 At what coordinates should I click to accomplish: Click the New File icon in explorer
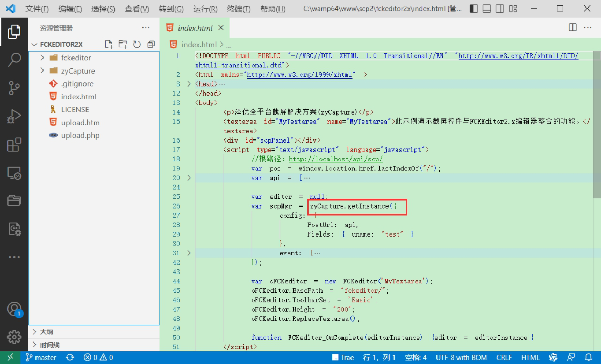pos(109,44)
